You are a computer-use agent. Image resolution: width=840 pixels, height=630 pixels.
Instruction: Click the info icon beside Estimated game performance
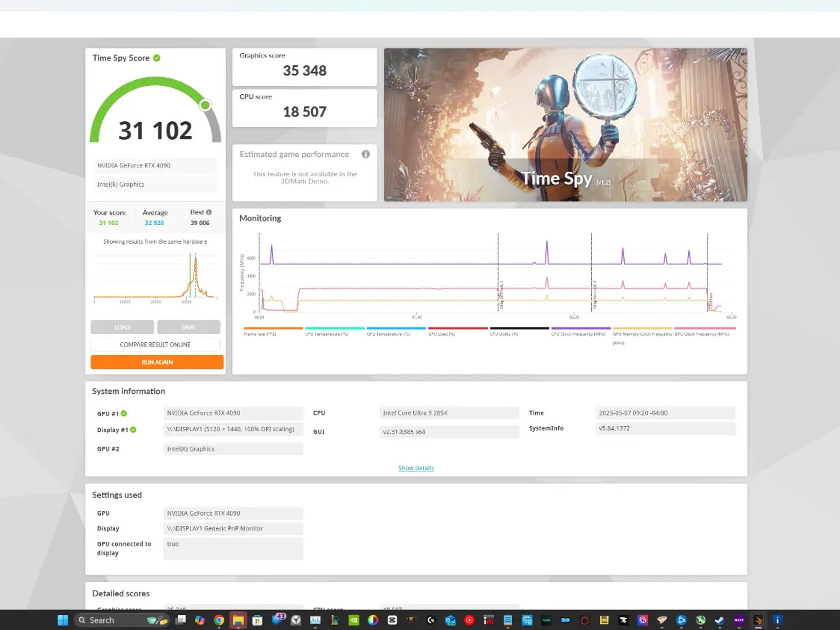tap(365, 155)
